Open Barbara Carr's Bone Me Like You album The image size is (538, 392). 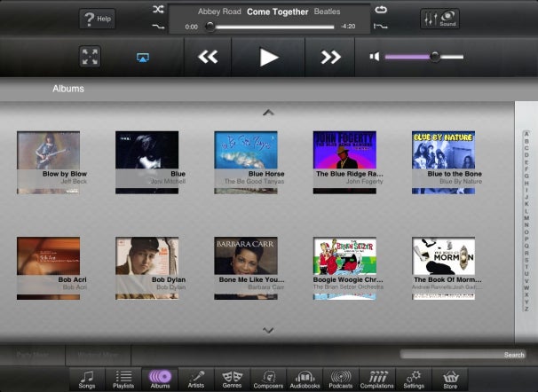click(246, 269)
